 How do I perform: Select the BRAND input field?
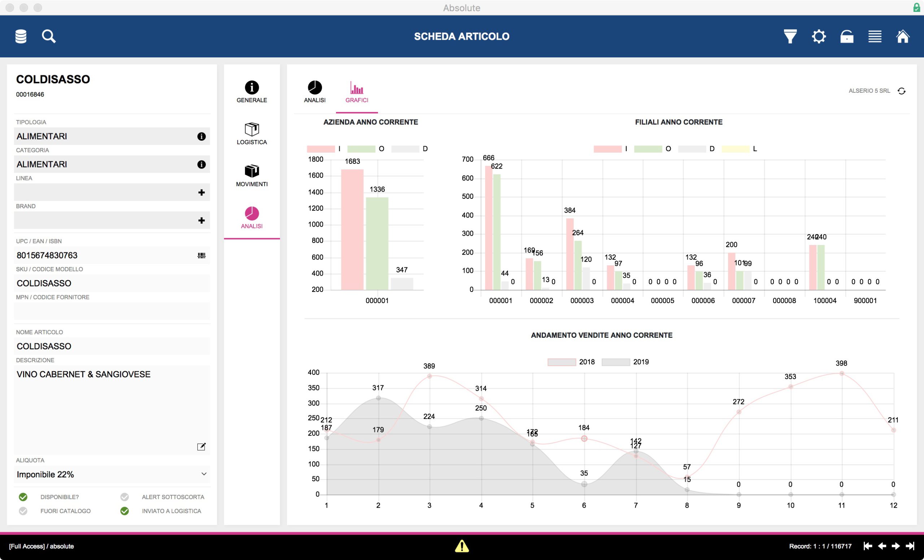(103, 220)
